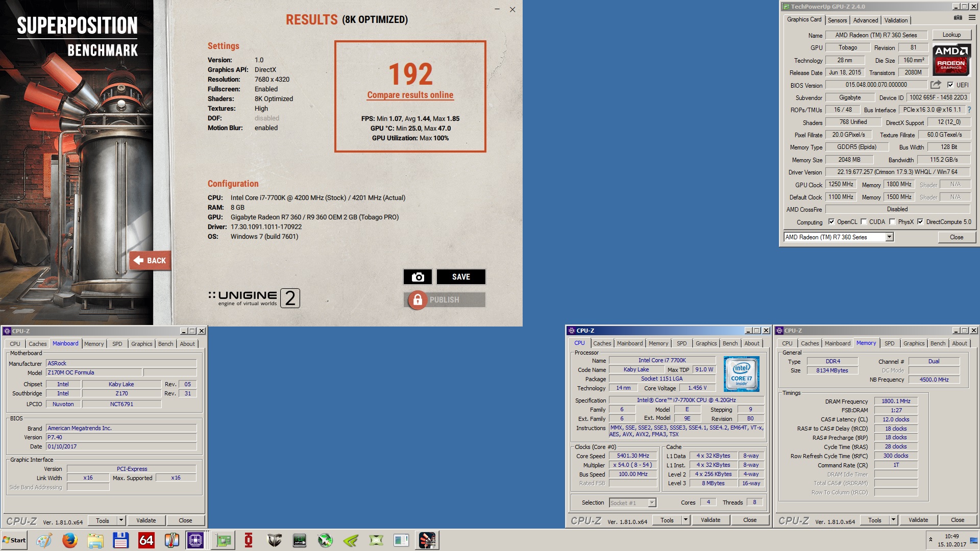This screenshot has width=980, height=551.
Task: Click the Core Speed 5401.30 MHz value
Action: pyautogui.click(x=633, y=456)
